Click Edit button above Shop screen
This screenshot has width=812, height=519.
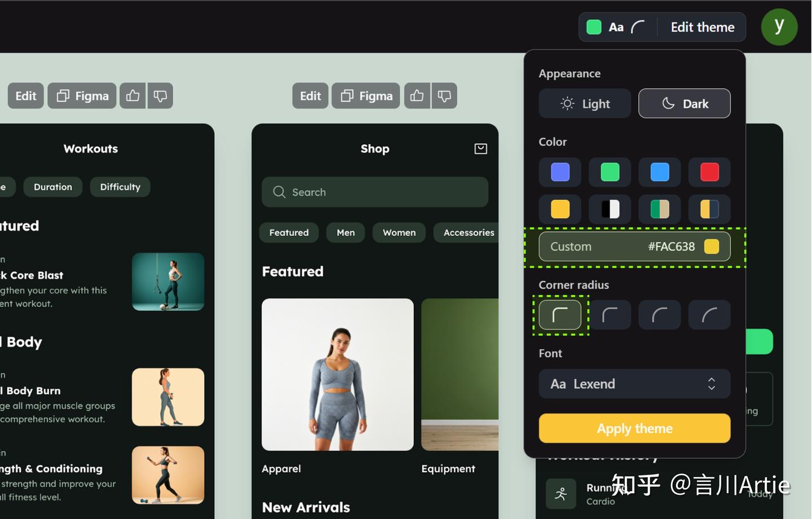tap(310, 96)
